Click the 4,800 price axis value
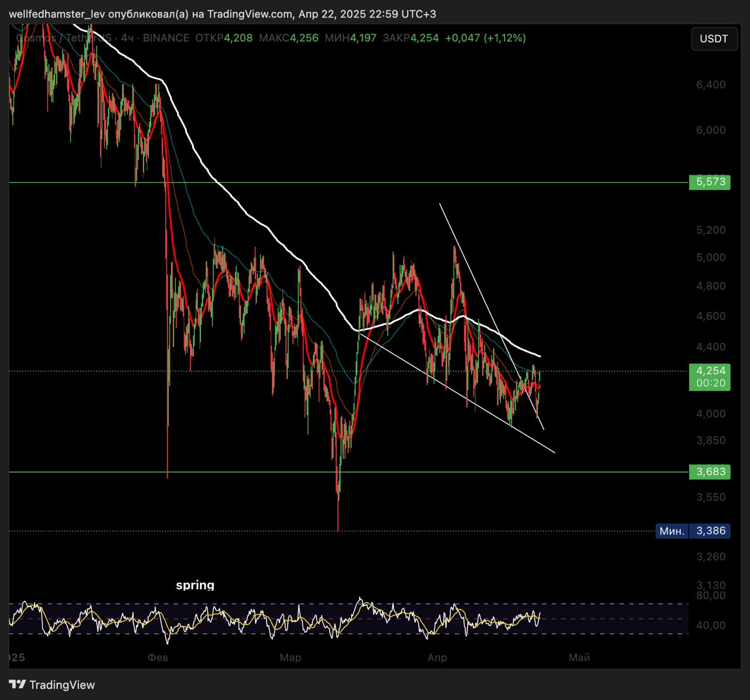Screen dimensions: 750x700 pos(710,286)
